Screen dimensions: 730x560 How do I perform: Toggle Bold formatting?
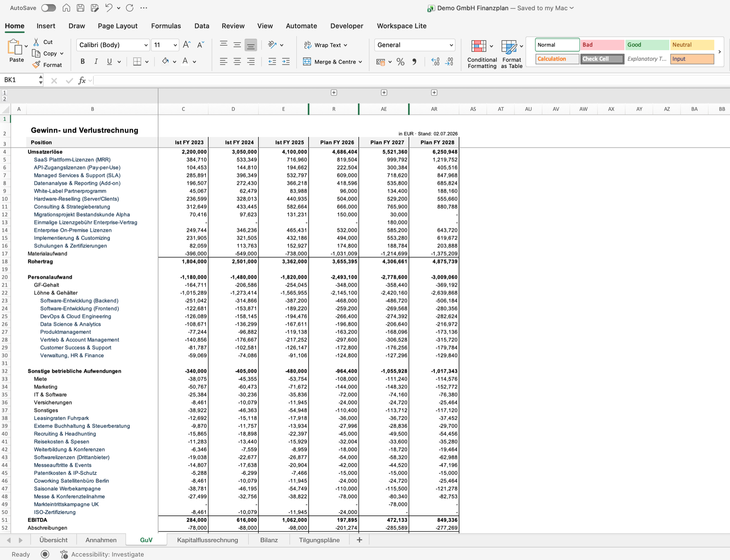83,62
